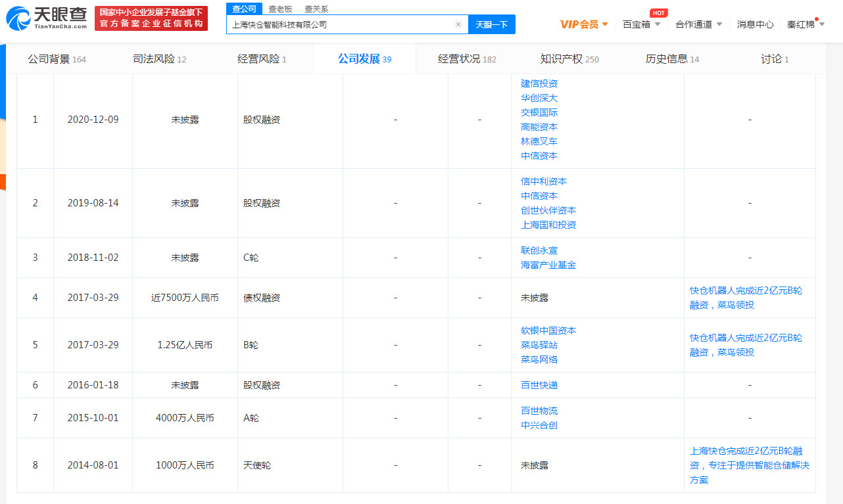Open investor 中兴合创 link

[539, 425]
